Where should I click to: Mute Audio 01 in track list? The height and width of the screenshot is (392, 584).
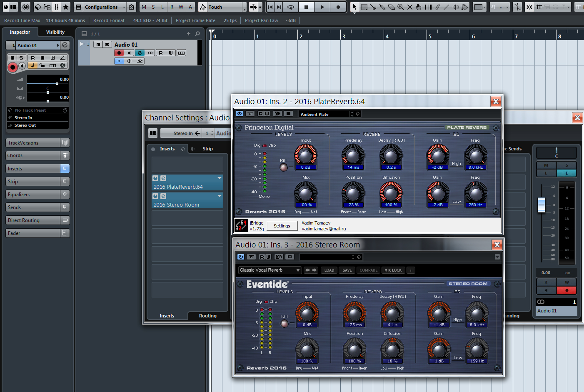pos(98,45)
